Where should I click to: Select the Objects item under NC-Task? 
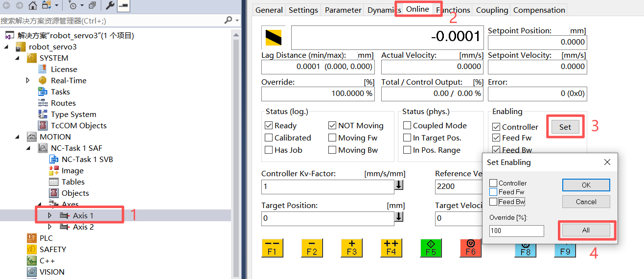tap(75, 193)
